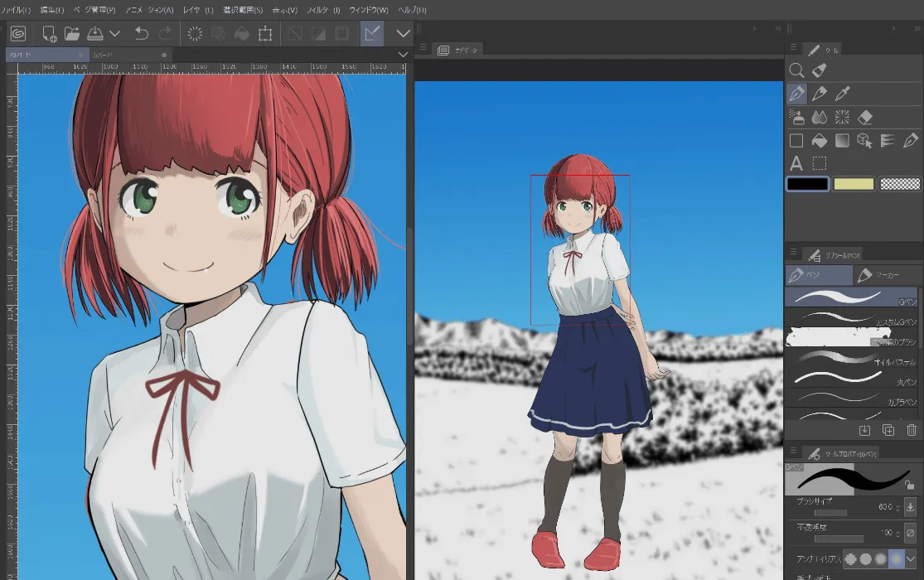Screen dimensions: 924x580
Task: Select the speed lines tool
Action: (x=888, y=140)
